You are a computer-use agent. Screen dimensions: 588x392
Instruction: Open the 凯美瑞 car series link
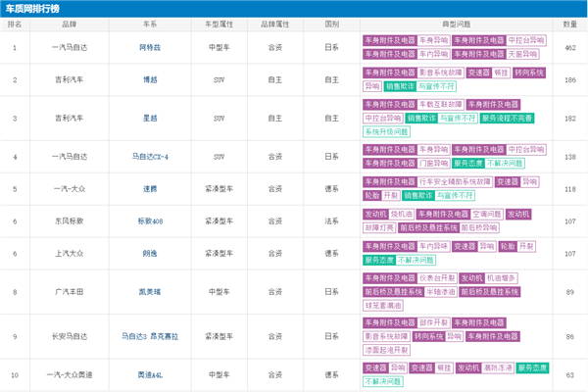(150, 292)
